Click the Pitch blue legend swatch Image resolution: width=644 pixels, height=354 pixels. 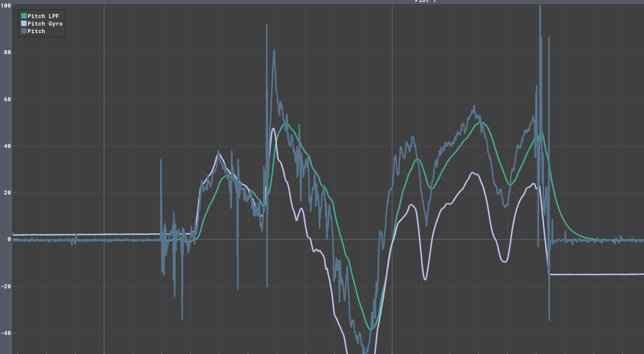[24, 31]
